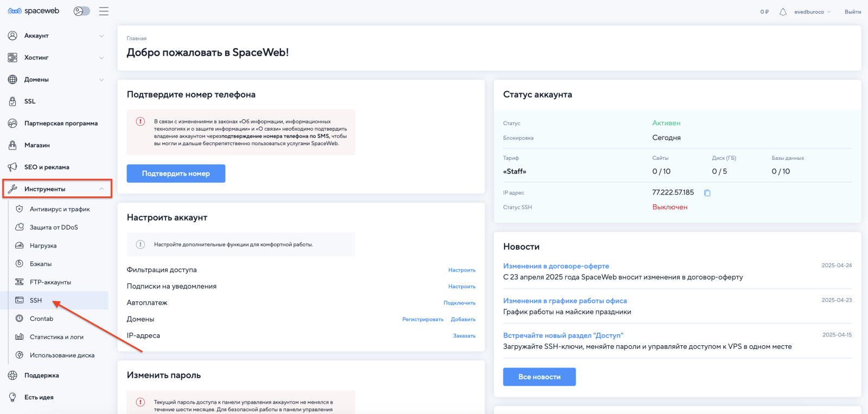
Task: Click the Аккаунт user icon in sidebar
Action: (12, 36)
